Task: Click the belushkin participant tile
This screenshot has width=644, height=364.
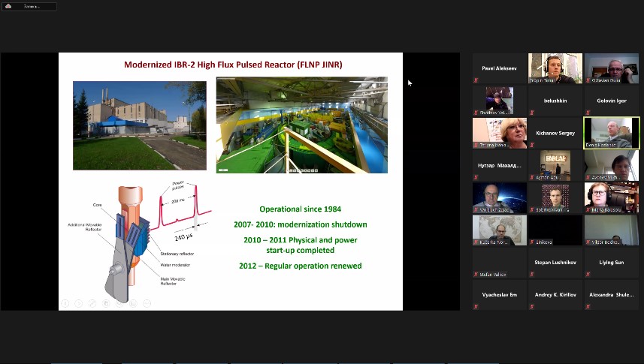Action: click(555, 101)
